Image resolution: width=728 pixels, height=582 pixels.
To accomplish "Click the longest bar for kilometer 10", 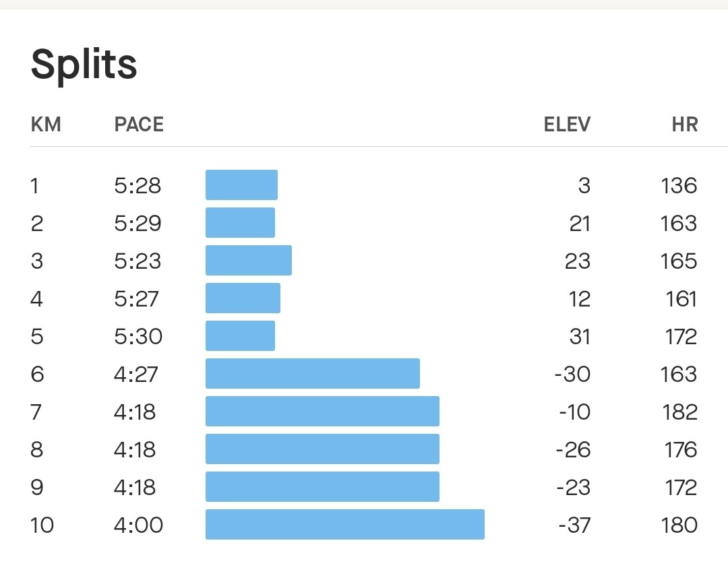I will point(345,525).
